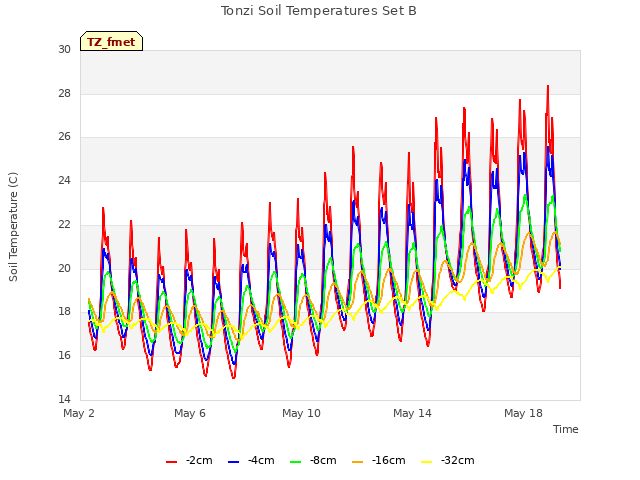This screenshot has height=480, width=640.
Task: Click the 16 y-axis tick label
Action: pyautogui.click(x=64, y=356)
